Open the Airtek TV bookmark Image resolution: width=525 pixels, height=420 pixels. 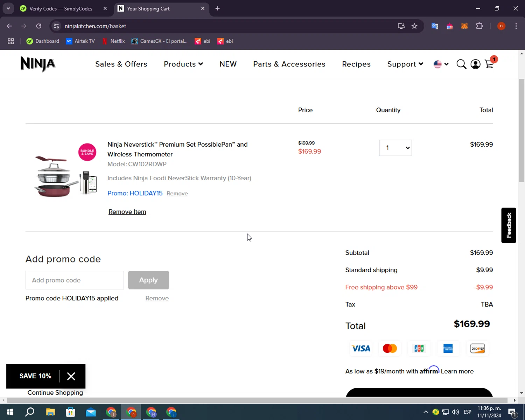[x=80, y=41]
